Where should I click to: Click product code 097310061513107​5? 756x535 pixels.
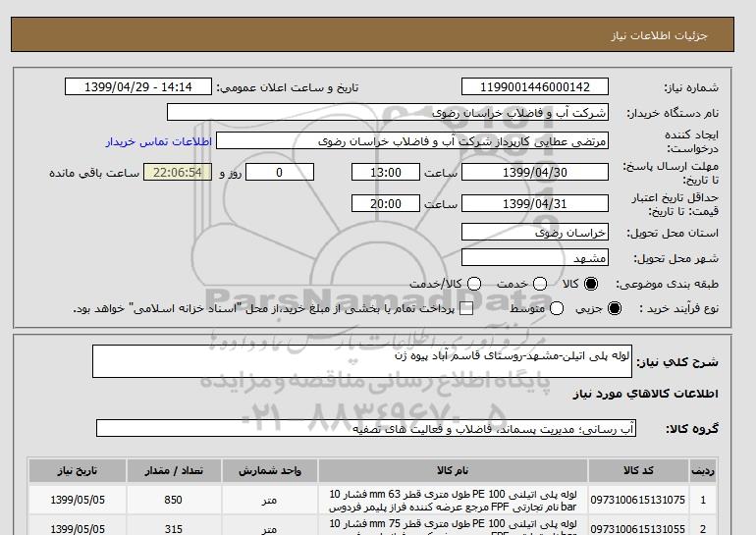(638, 500)
